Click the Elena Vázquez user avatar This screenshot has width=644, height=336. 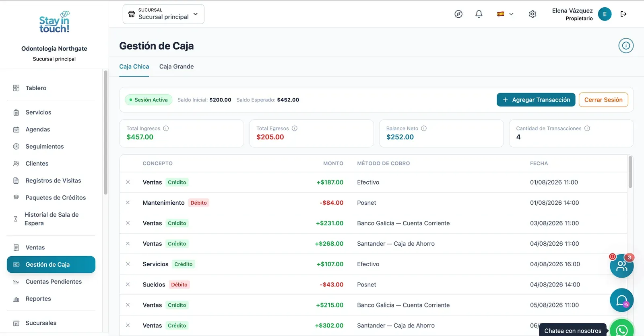[605, 14]
